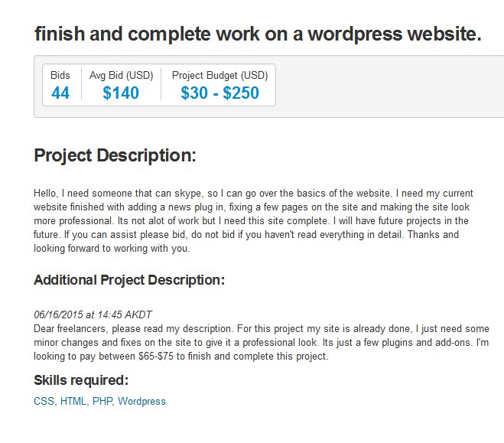Image resolution: width=504 pixels, height=443 pixels.
Task: Click the CSS skill link
Action: point(44,401)
